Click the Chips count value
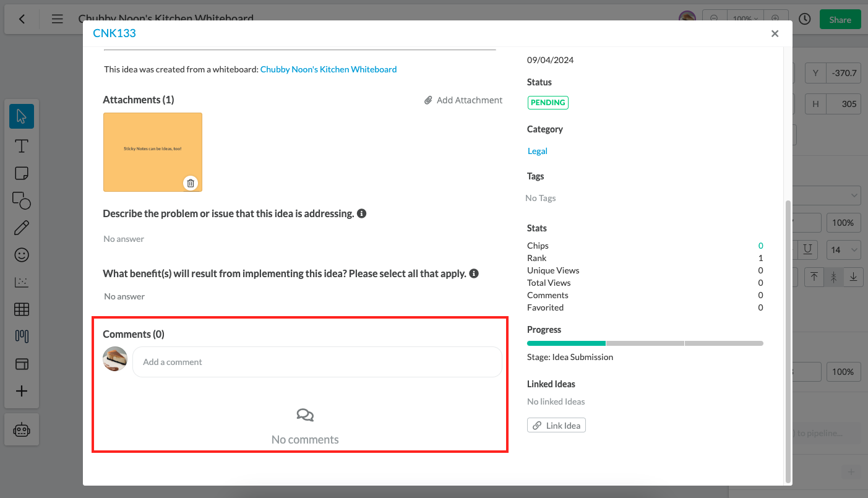 760,246
